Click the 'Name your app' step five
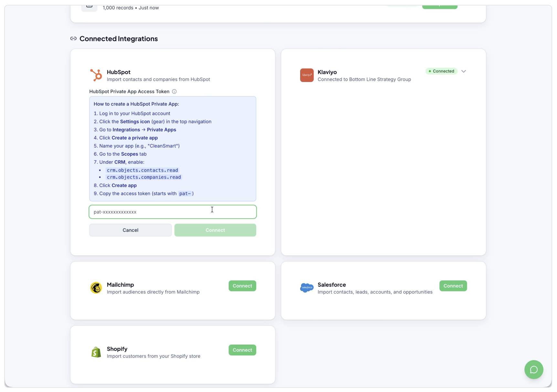The height and width of the screenshot is (392, 557). (137, 146)
